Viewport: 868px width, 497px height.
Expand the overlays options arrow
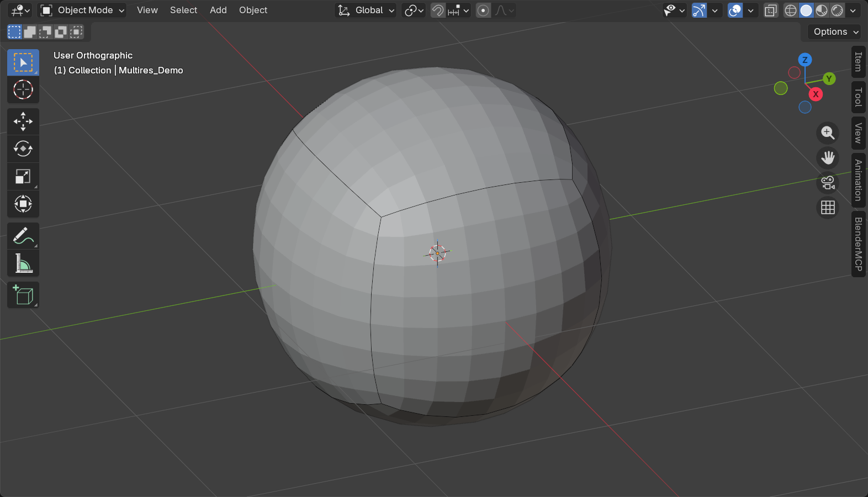click(x=751, y=10)
